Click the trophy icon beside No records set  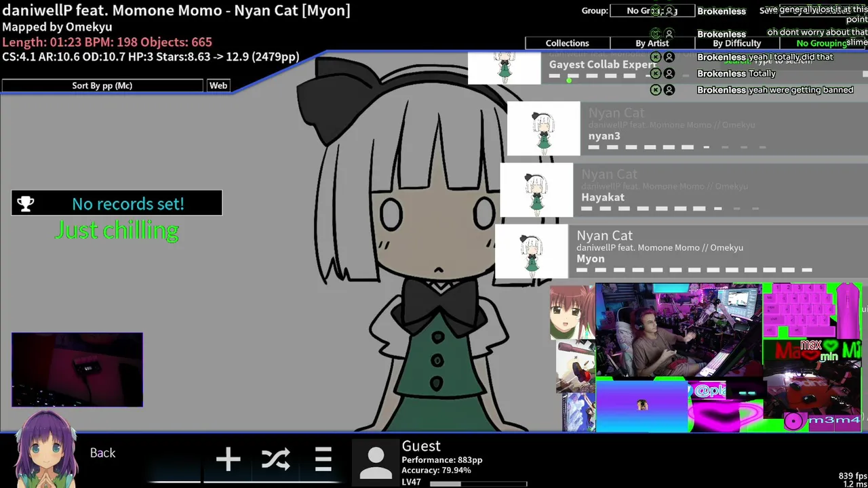pos(26,203)
